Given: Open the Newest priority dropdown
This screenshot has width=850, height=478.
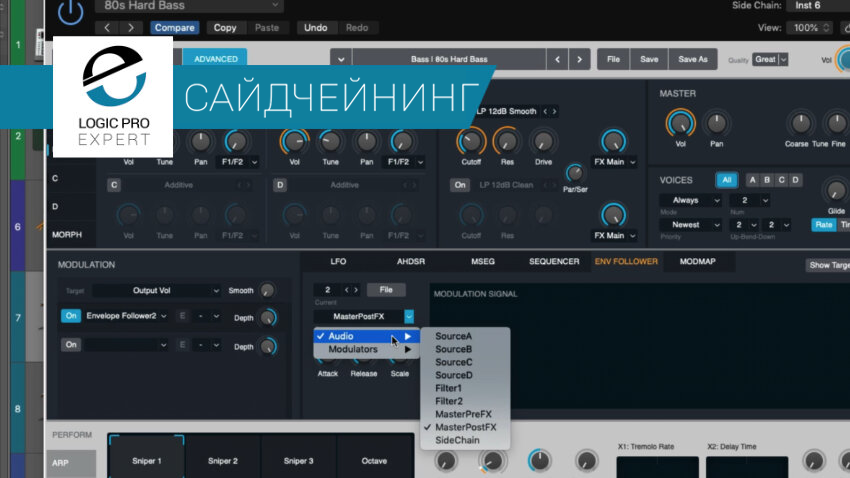Looking at the screenshot, I should coord(690,224).
